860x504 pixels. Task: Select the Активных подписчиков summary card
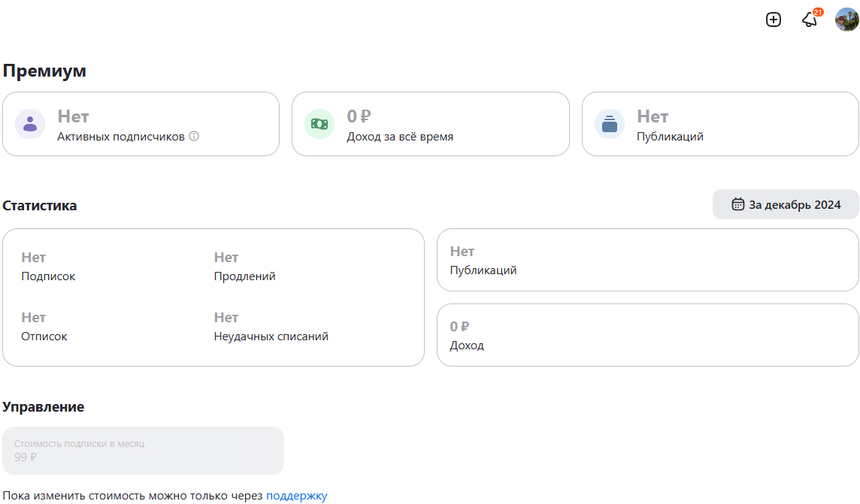coord(141,124)
